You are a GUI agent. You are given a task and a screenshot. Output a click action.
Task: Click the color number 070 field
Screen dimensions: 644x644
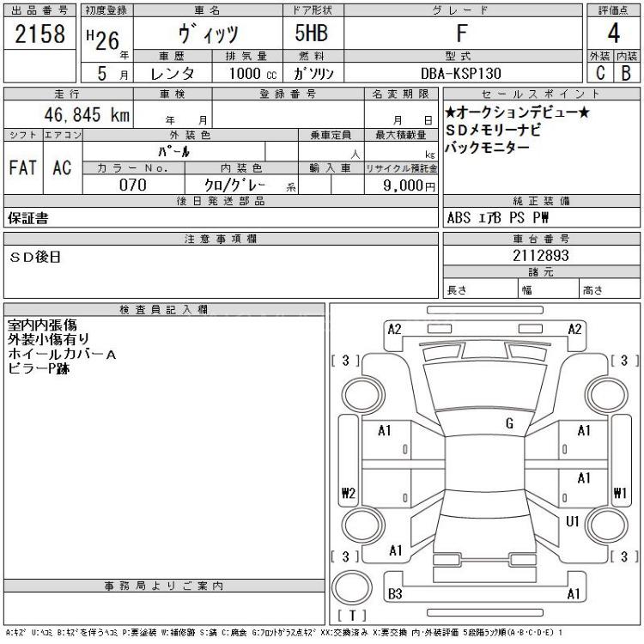click(133, 185)
